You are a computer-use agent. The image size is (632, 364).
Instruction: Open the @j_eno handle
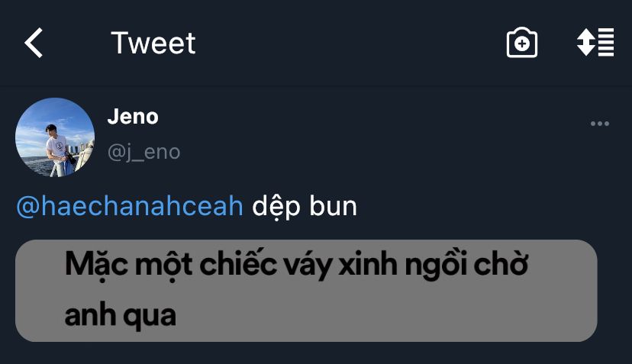click(x=143, y=153)
